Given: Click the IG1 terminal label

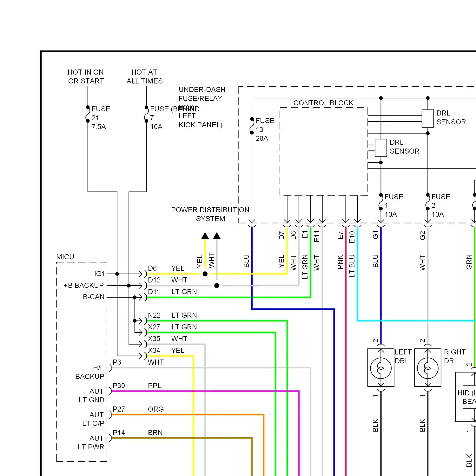Looking at the screenshot, I should pos(99,274).
